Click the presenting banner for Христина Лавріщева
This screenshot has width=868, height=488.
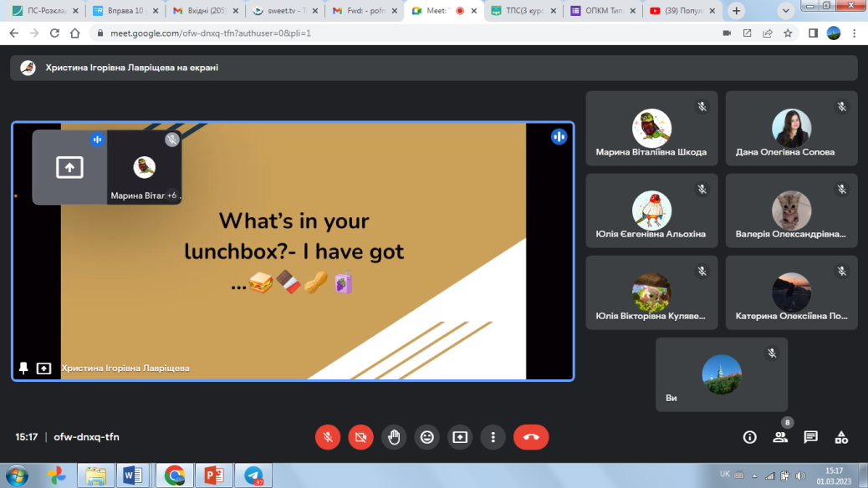(x=434, y=68)
